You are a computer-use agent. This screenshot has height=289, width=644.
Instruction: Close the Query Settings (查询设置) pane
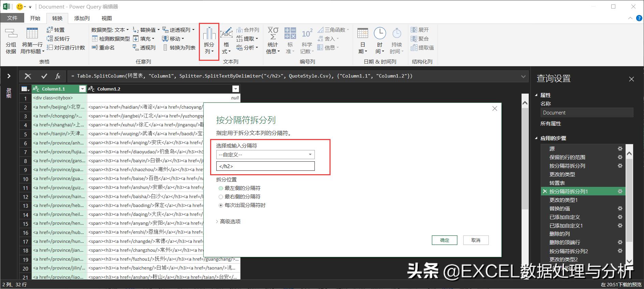631,79
